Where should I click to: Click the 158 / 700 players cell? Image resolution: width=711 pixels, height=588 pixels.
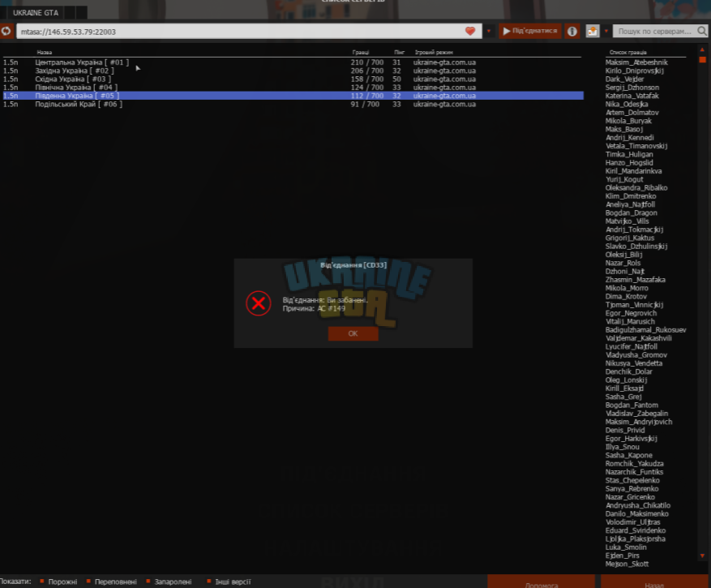(x=366, y=79)
